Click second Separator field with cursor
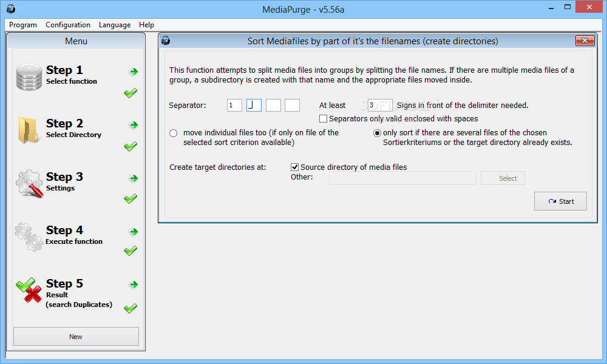The width and height of the screenshot is (607, 364). pos(254,105)
